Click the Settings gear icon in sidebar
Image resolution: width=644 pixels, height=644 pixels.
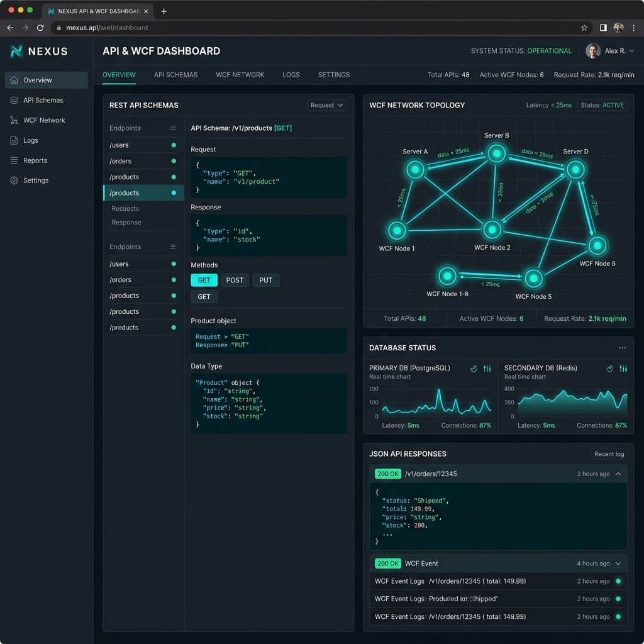[x=14, y=180]
